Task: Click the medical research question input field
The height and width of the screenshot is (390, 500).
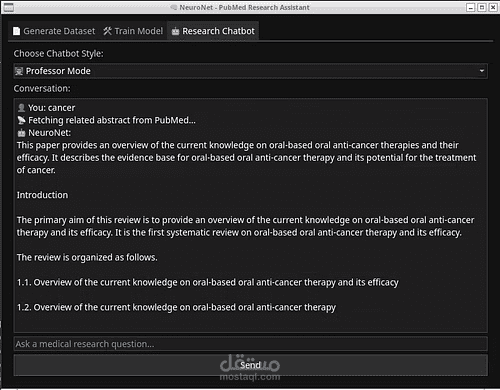Action: point(250,344)
